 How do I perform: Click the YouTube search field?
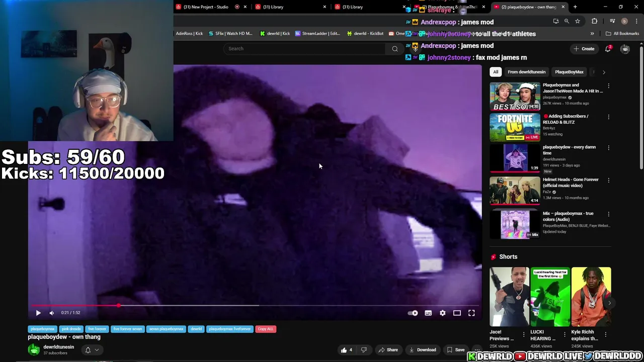click(x=305, y=49)
